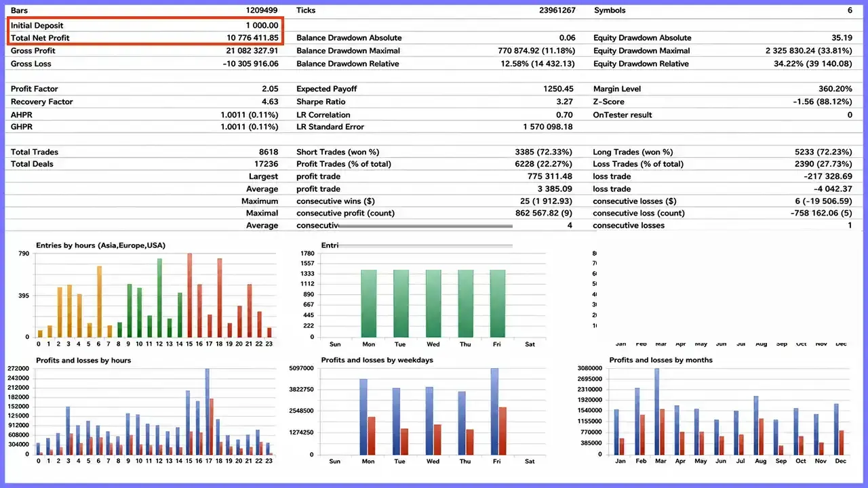
Task: Click the Gross Loss value -10 305 916.06
Action: 250,64
